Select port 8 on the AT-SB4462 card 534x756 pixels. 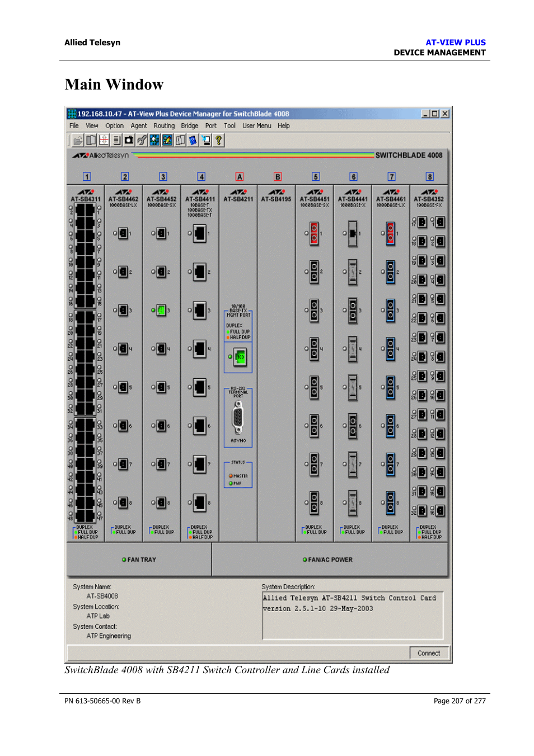point(123,503)
